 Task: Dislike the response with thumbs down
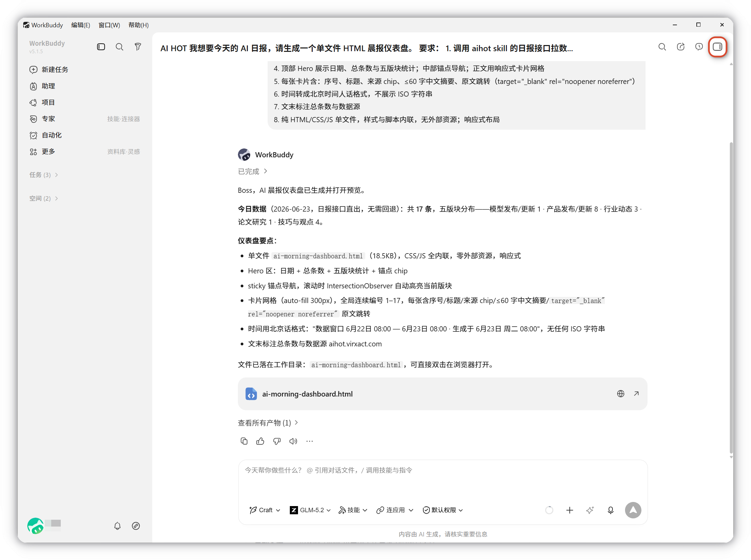[277, 441]
